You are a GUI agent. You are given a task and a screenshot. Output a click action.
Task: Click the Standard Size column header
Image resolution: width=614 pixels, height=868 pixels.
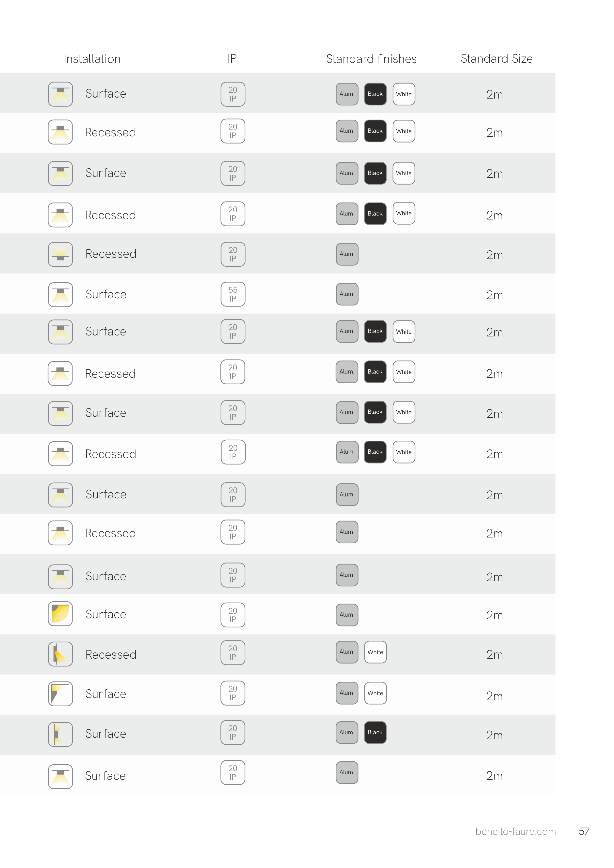496,58
